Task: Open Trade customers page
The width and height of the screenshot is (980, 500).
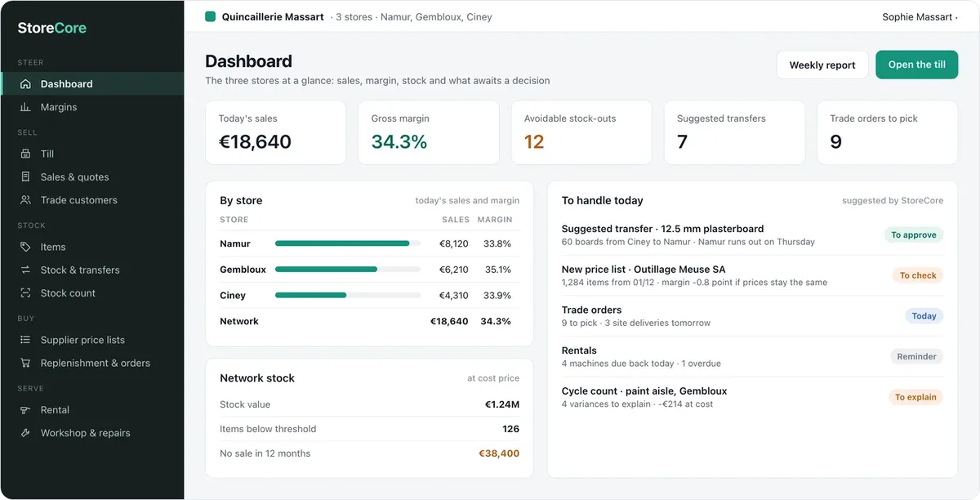Action: (91, 200)
